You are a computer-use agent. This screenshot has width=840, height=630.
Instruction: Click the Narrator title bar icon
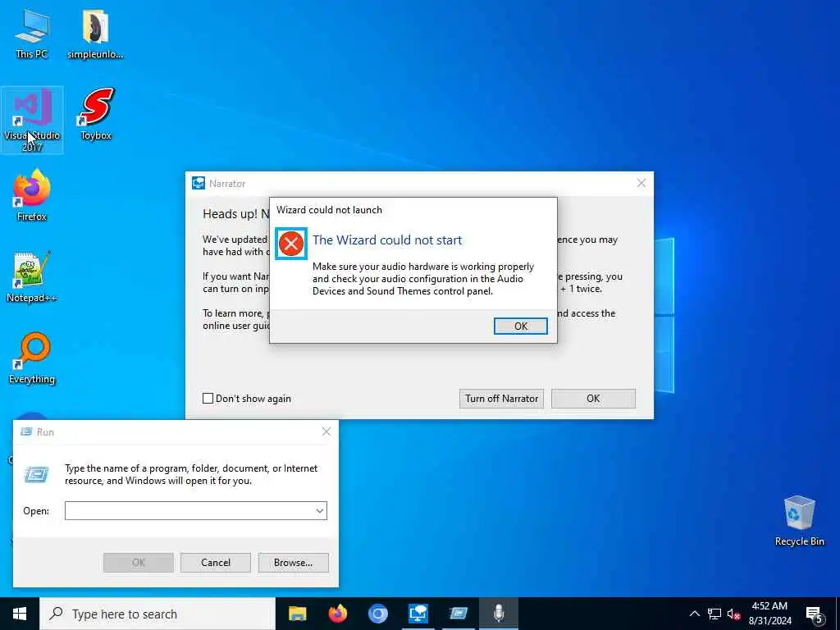point(199,183)
